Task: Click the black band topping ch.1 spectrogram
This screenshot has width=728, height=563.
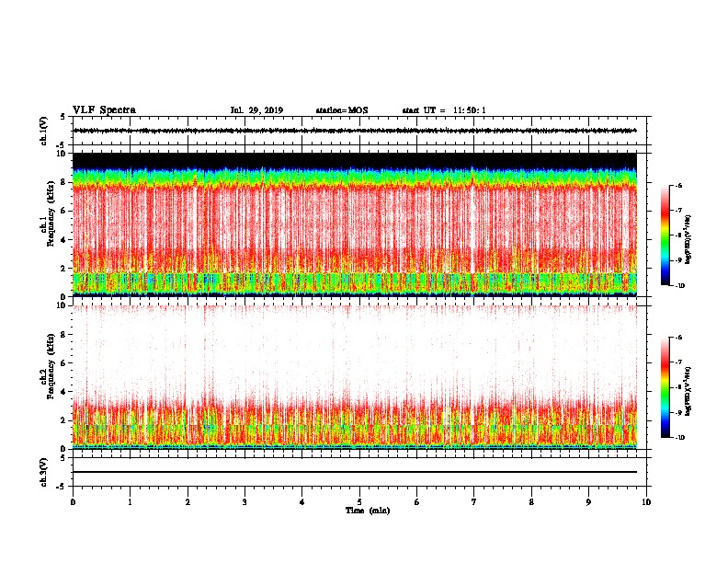Action: (x=355, y=160)
